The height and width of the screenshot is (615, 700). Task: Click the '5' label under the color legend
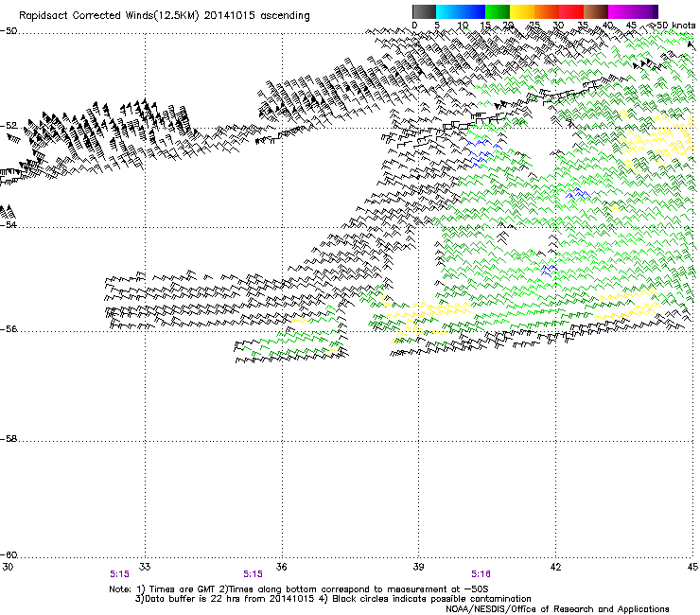[437, 26]
